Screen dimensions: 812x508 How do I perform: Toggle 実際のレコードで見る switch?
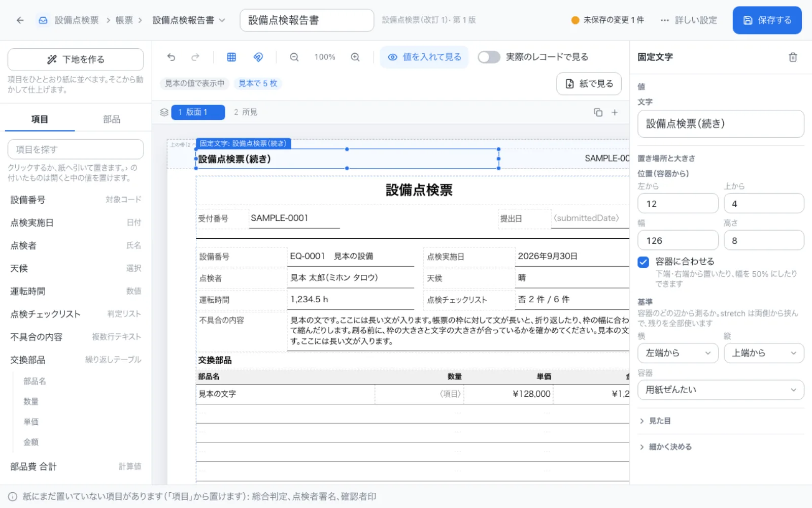pyautogui.click(x=489, y=57)
